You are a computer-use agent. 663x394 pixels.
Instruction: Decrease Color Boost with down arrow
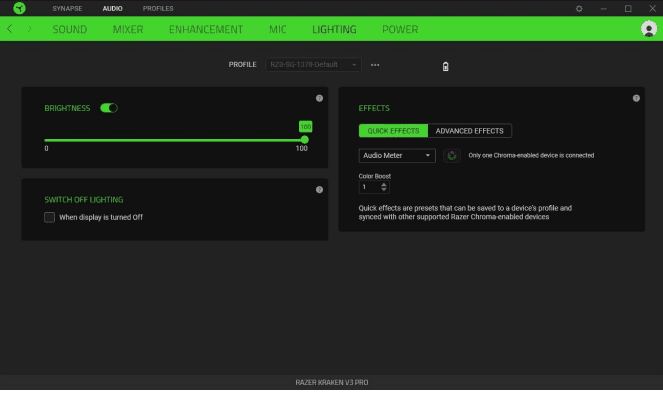(x=384, y=190)
